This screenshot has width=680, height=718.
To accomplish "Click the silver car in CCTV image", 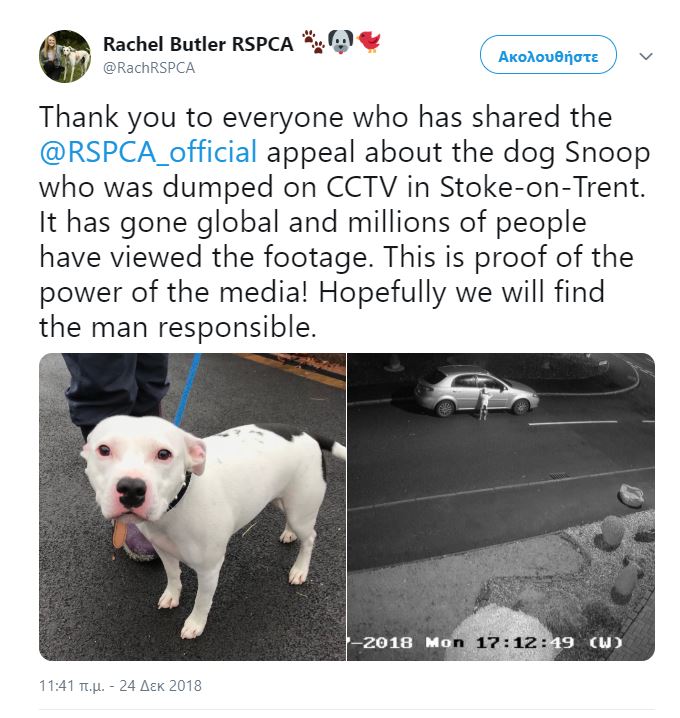I will click(476, 390).
